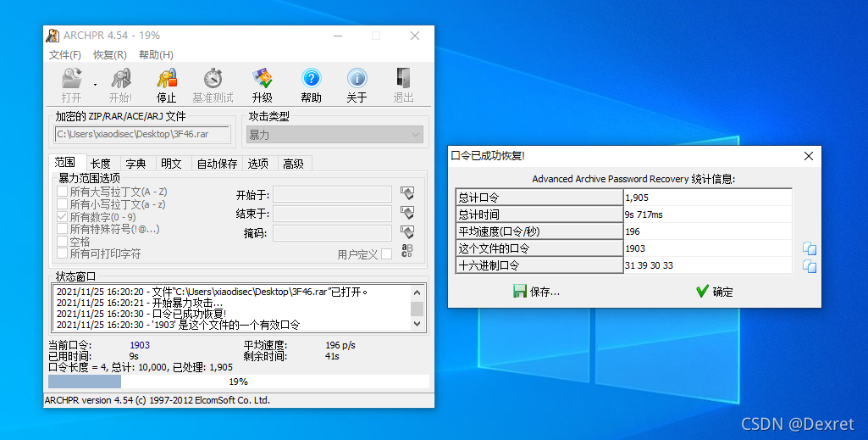The height and width of the screenshot is (440, 868).
Task: Click the user-defined charset aBcD icon
Action: tap(407, 251)
